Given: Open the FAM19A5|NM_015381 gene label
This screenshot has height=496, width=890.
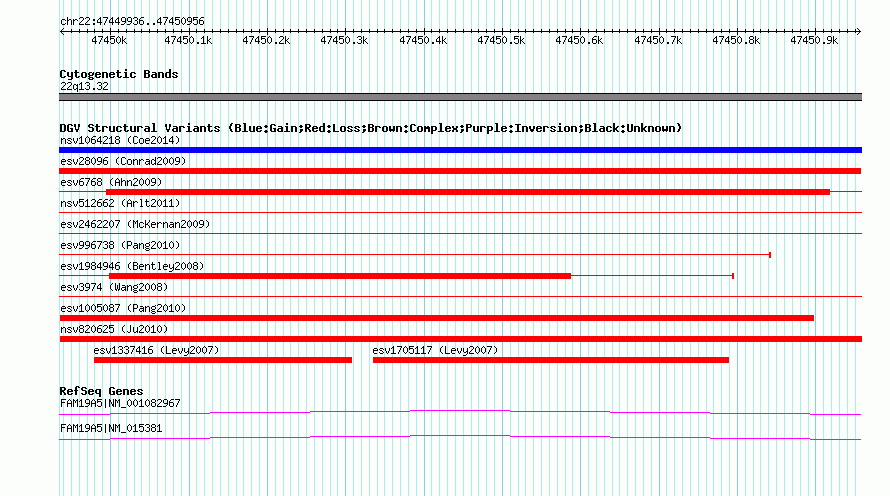Looking at the screenshot, I should (x=111, y=428).
